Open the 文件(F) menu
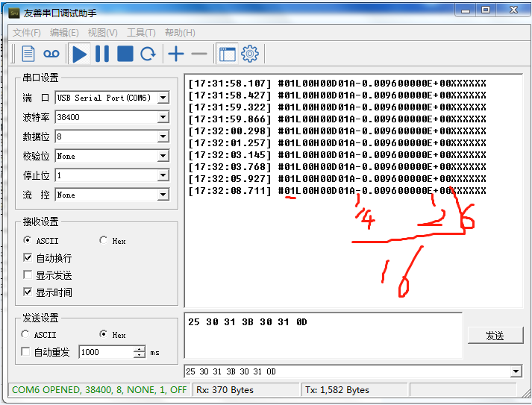The image size is (532, 405). tap(26, 33)
